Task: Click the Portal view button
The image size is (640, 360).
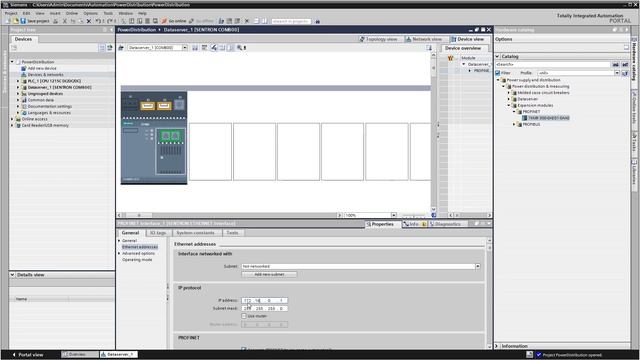Action: coord(28,355)
